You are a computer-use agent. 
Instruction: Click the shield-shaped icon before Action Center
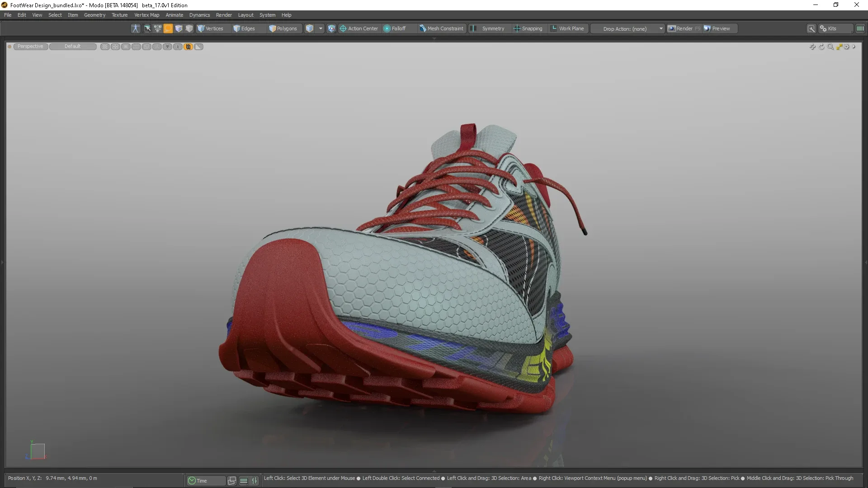coord(331,28)
